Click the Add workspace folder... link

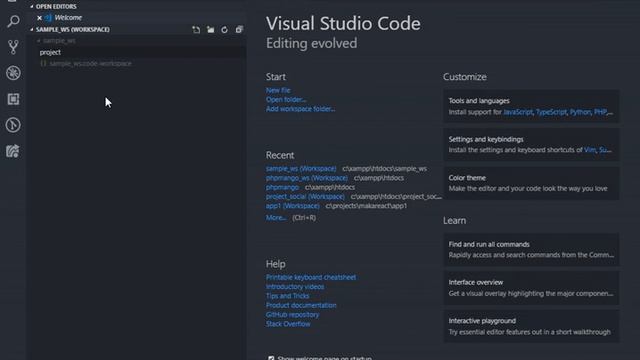pos(300,109)
